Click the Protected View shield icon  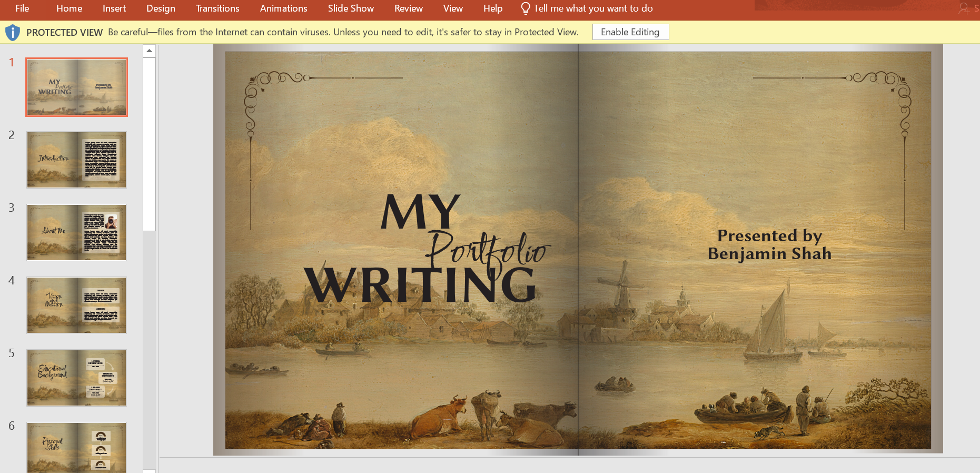coord(12,33)
